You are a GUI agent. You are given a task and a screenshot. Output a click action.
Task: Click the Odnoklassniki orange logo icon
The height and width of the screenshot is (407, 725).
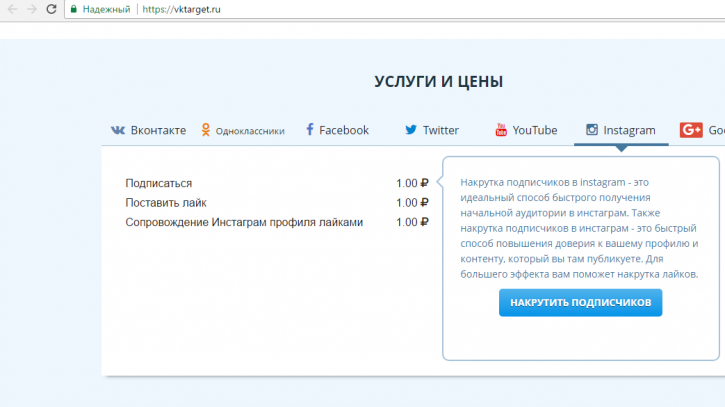point(206,130)
